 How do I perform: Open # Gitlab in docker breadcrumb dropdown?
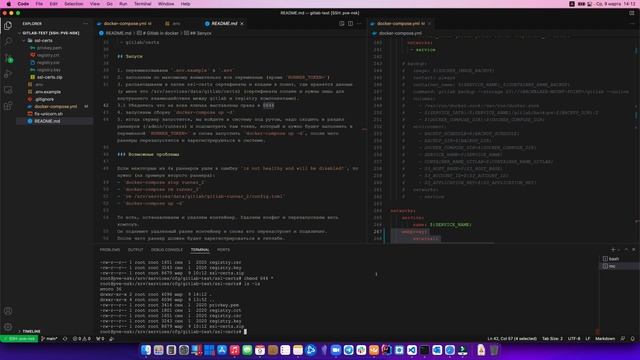[x=158, y=33]
